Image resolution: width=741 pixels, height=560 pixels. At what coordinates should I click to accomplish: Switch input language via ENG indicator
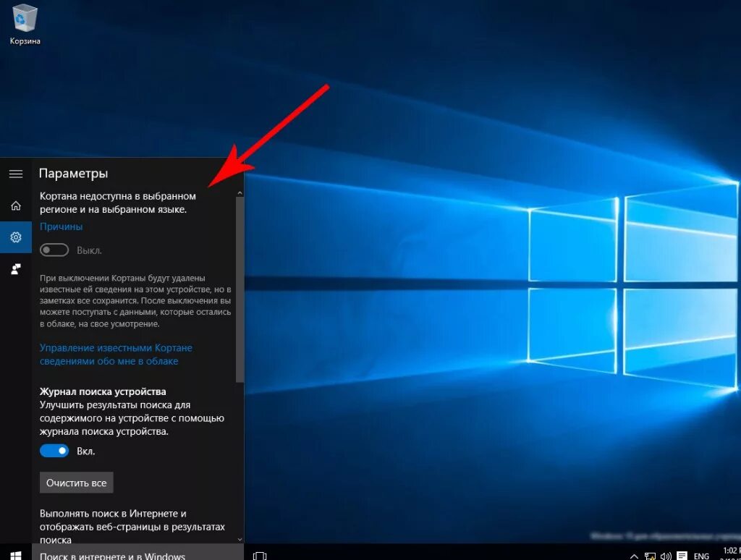click(701, 556)
